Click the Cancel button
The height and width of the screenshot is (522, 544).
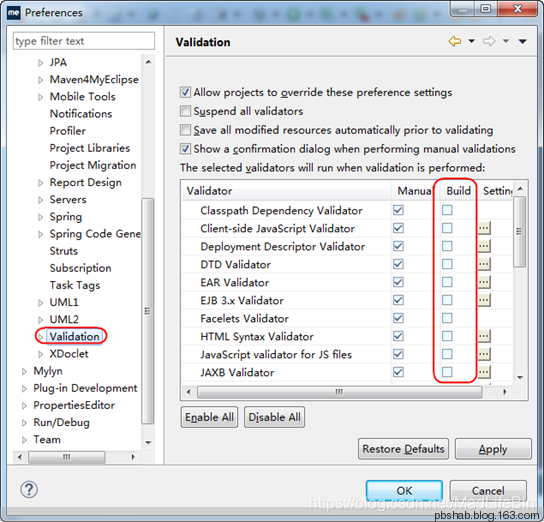[x=488, y=490]
